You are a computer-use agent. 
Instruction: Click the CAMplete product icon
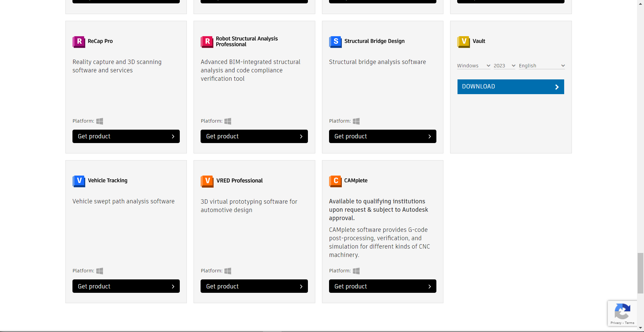pyautogui.click(x=335, y=181)
